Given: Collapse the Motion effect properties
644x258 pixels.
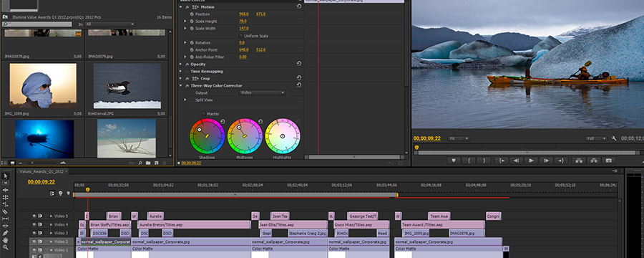Looking at the screenshot, I should click(x=180, y=7).
